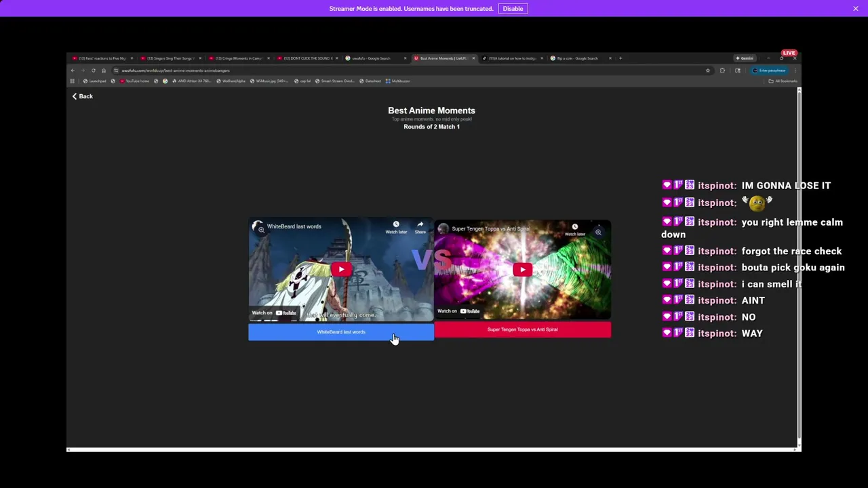This screenshot has height=488, width=868.
Task: Open the WiiMusic.jpg bookmark
Action: 269,81
